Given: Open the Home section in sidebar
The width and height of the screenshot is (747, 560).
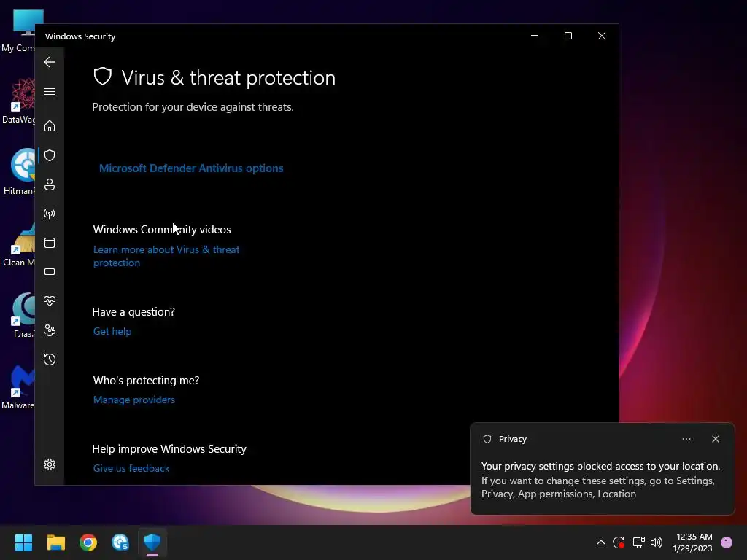Looking at the screenshot, I should coord(50,125).
